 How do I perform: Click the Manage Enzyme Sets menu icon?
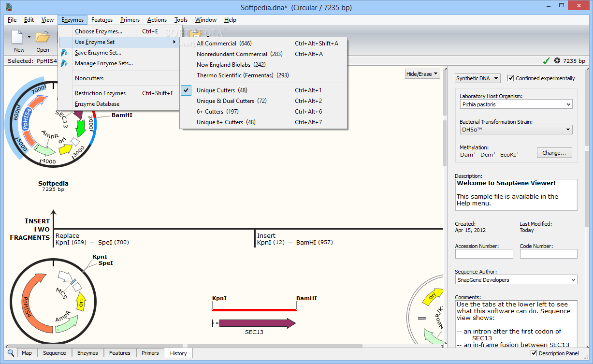pos(64,63)
